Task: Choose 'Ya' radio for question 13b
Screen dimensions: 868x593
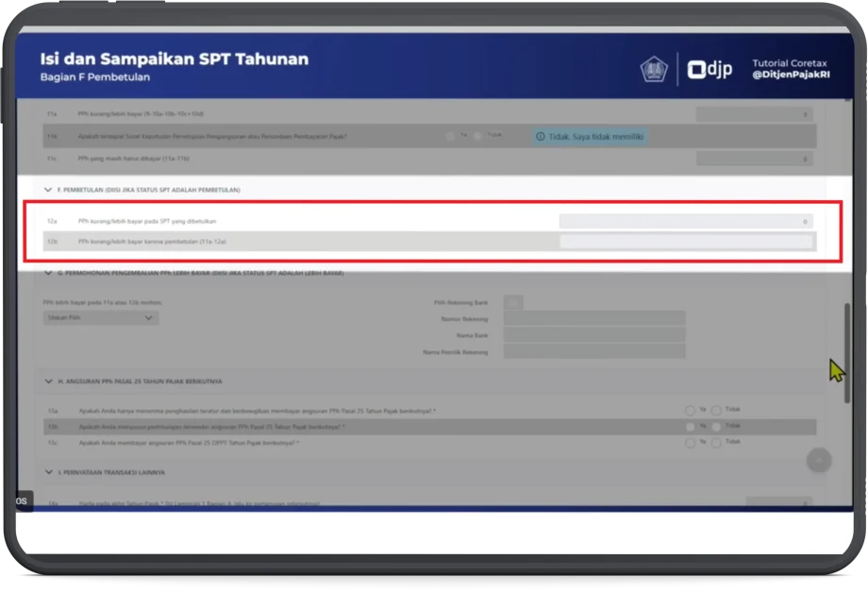Action: point(691,427)
